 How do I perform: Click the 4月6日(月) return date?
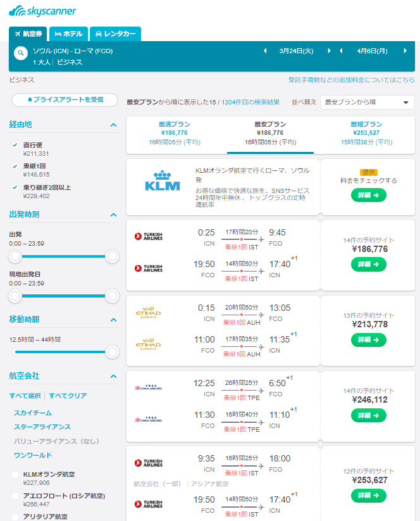(372, 51)
